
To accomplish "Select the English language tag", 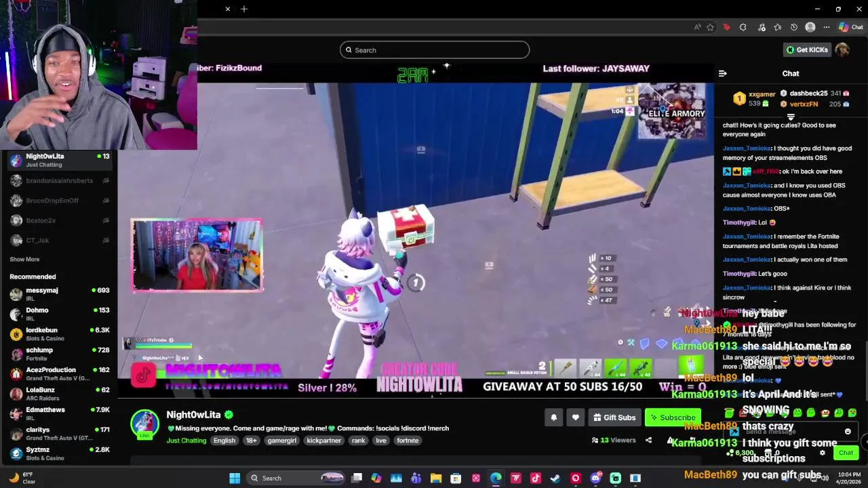I will click(x=224, y=441).
